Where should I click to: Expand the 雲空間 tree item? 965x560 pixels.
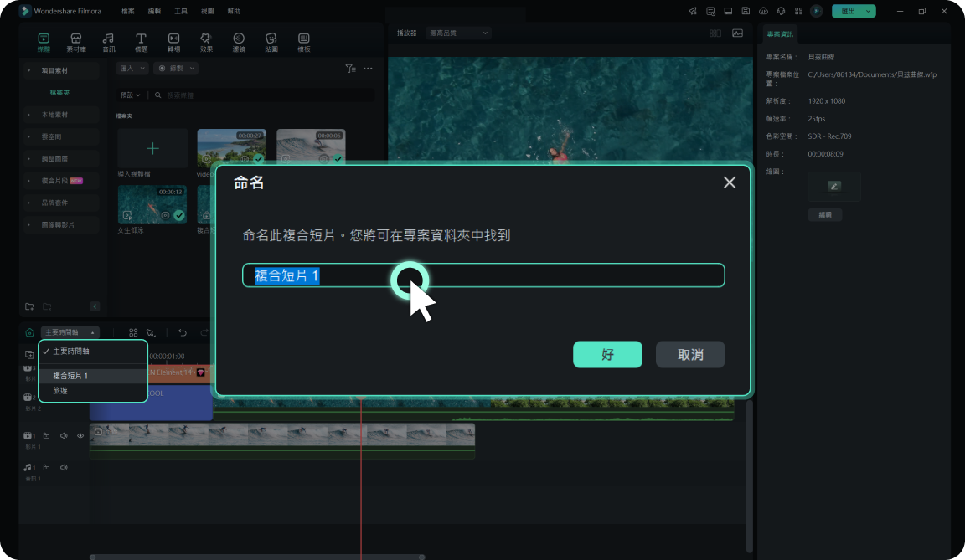point(29,136)
